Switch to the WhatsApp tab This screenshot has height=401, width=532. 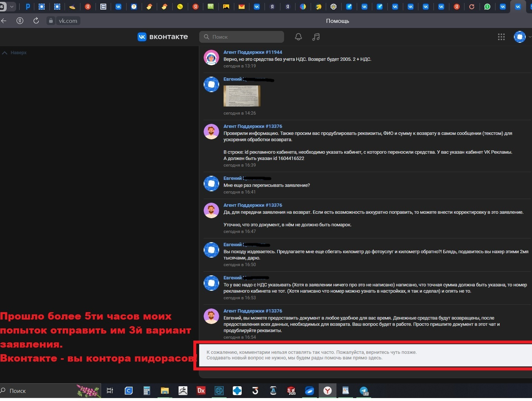pyautogui.click(x=487, y=7)
